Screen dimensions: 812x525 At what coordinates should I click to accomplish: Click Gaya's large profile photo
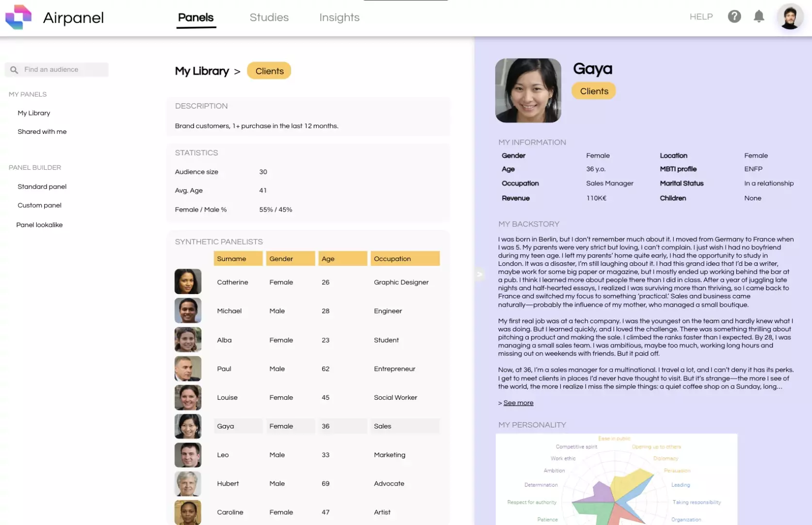pos(528,91)
